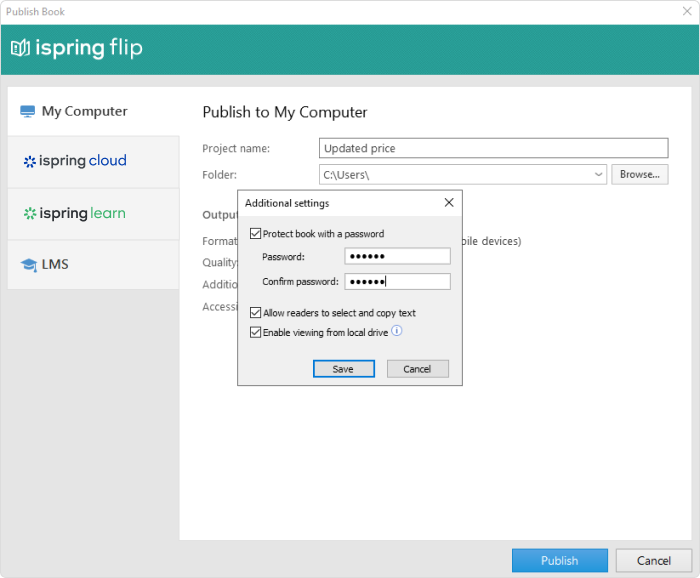Click the Project name label
The image size is (700, 578).
pos(236,149)
